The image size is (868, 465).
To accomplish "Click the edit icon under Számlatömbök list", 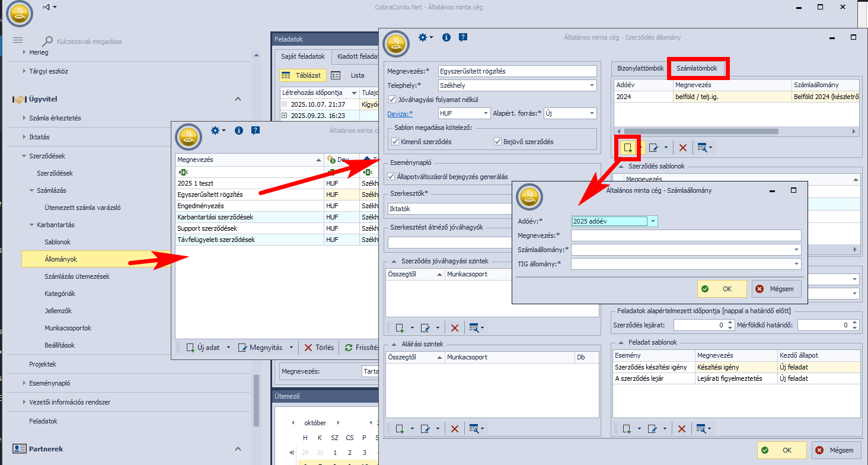I will coord(654,148).
